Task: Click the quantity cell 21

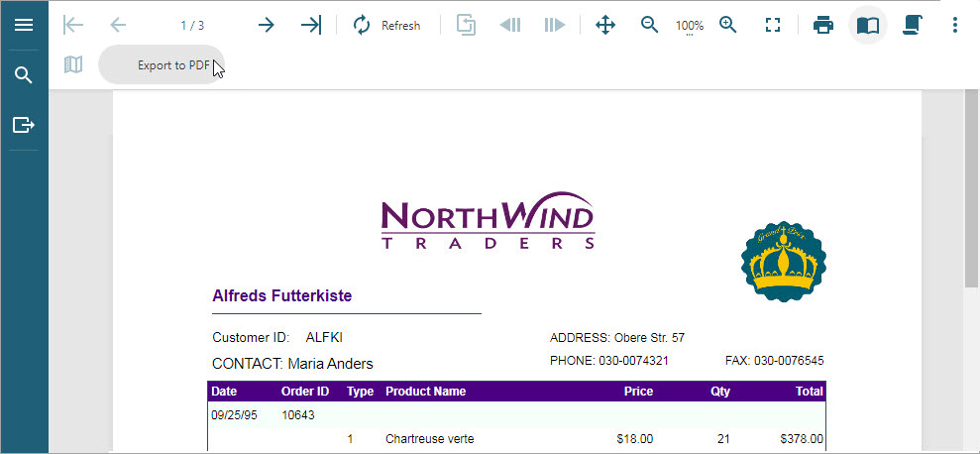Action: coord(723,439)
